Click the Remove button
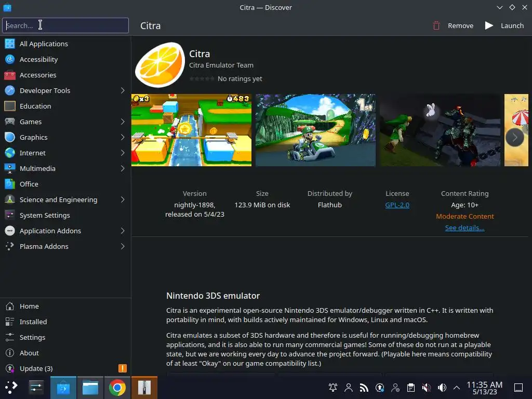This screenshot has height=399, width=532. point(453,26)
